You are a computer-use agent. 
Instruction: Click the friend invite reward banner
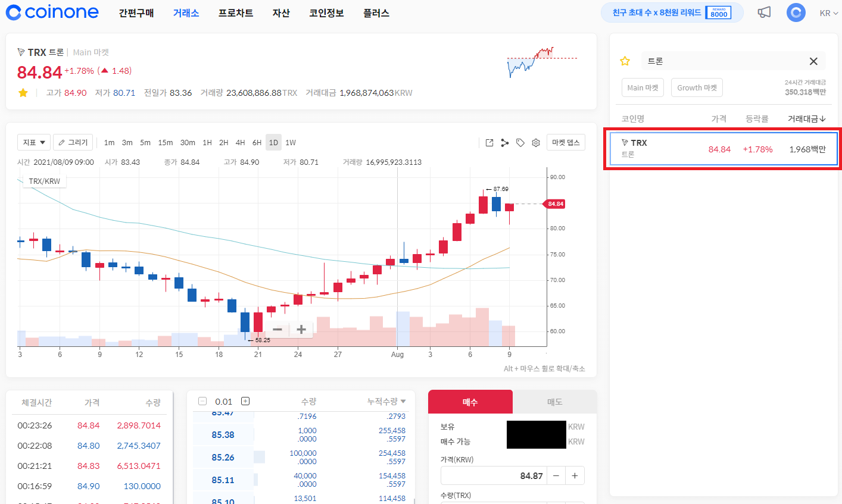click(672, 12)
